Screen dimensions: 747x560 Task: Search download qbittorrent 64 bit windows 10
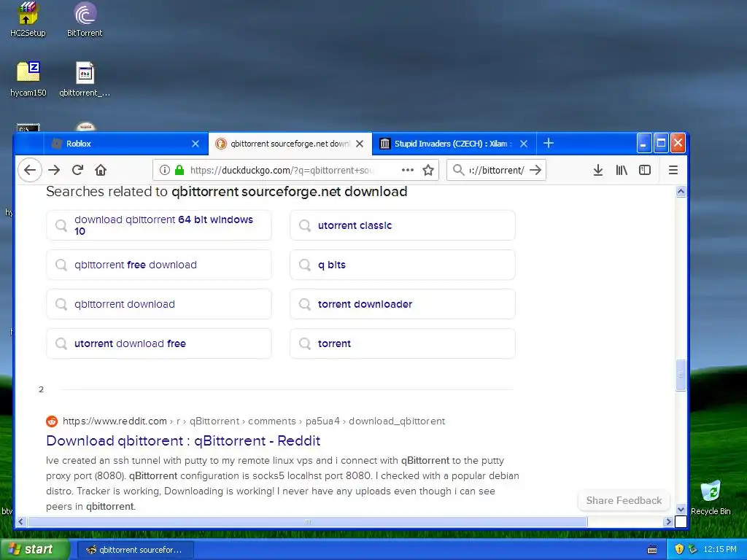pyautogui.click(x=159, y=225)
